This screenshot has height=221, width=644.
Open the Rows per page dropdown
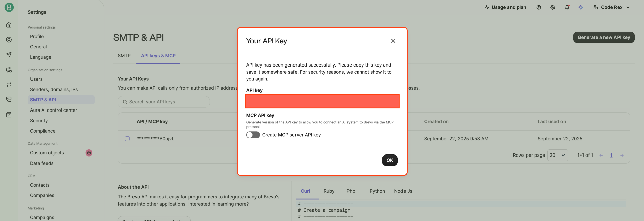click(557, 155)
